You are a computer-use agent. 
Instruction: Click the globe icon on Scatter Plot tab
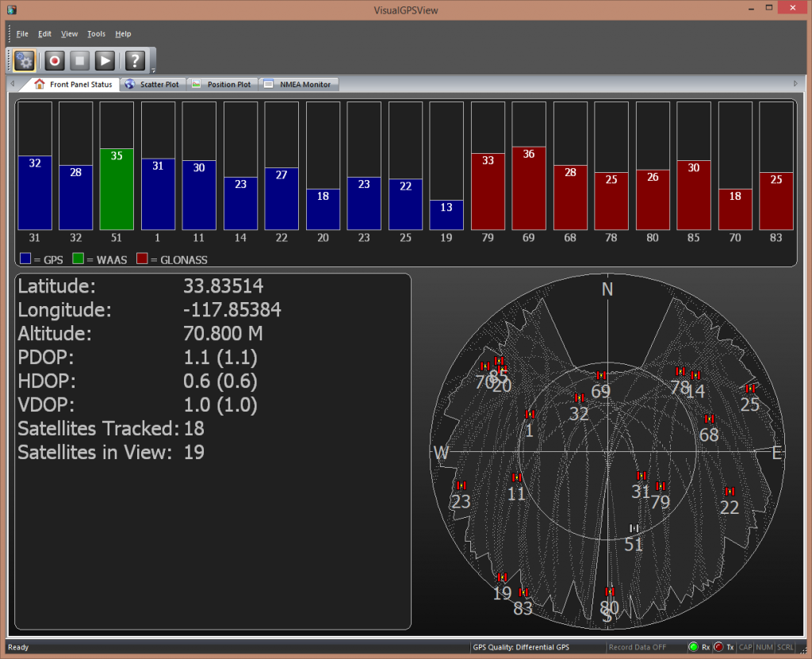pos(129,83)
